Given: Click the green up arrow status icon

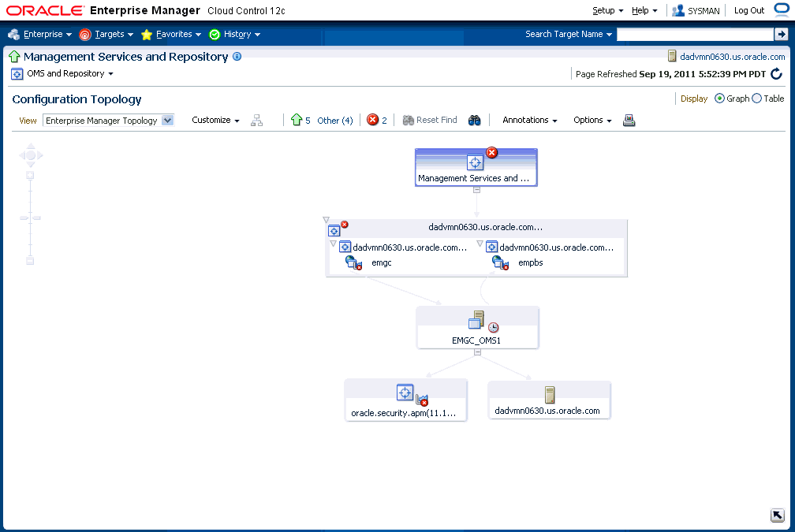Looking at the screenshot, I should point(297,120).
